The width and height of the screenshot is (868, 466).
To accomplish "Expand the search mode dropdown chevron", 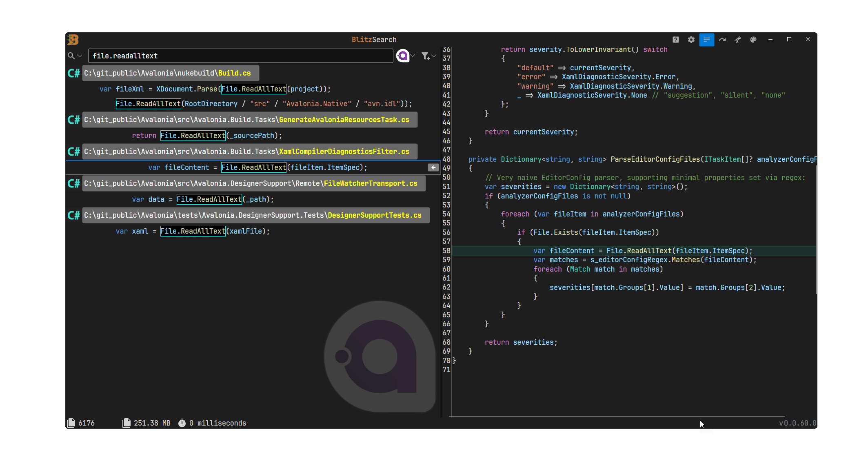I will pos(80,56).
